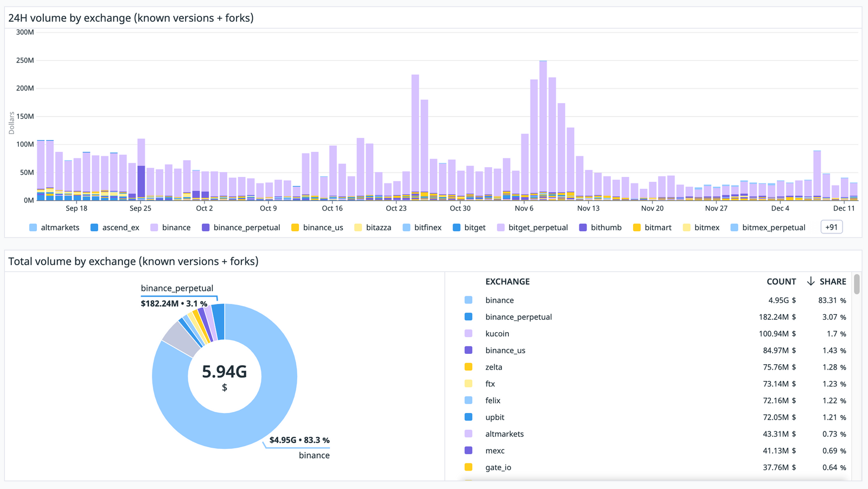
Task: Sort table by COUNT column header
Action: click(781, 282)
